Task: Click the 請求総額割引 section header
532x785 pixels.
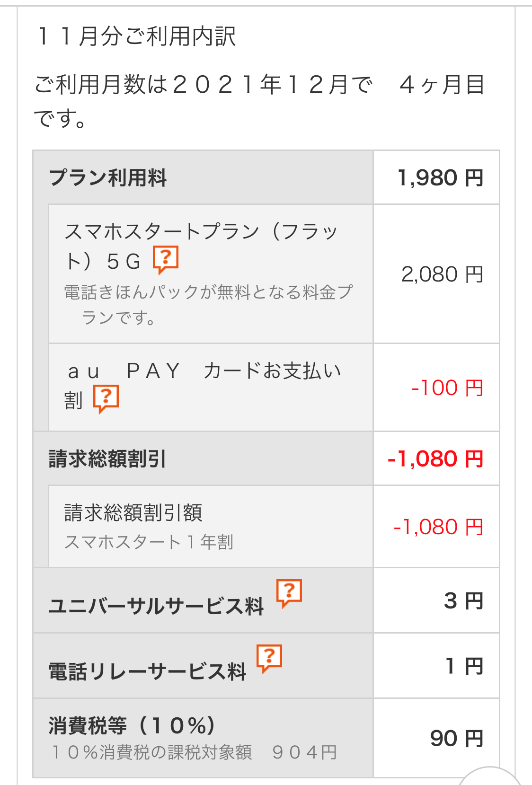Action: tap(107, 459)
